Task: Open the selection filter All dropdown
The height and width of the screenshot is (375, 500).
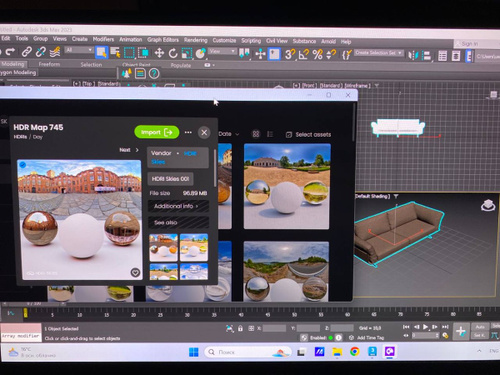Action: (79, 50)
